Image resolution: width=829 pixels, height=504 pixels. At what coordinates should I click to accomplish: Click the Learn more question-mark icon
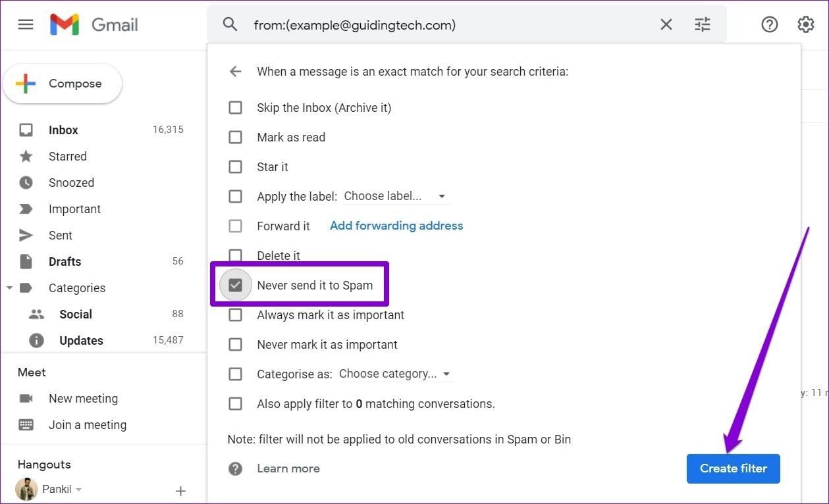[x=235, y=468]
